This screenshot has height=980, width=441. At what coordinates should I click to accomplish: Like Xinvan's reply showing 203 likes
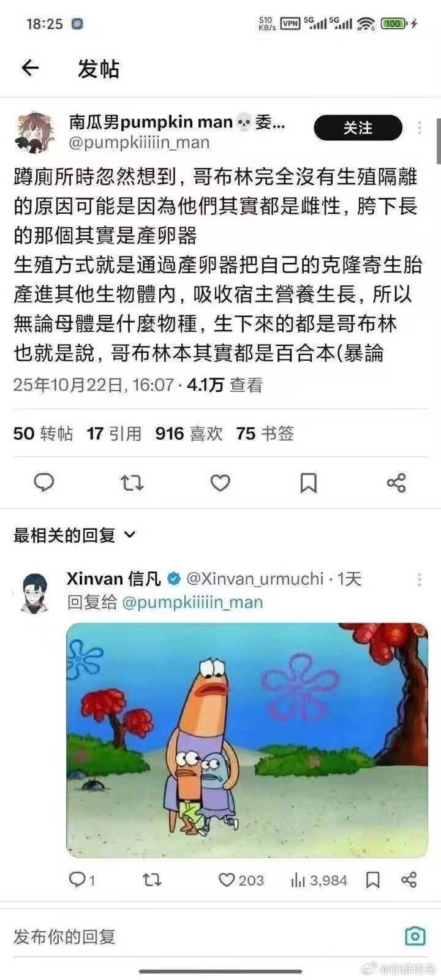(x=241, y=880)
